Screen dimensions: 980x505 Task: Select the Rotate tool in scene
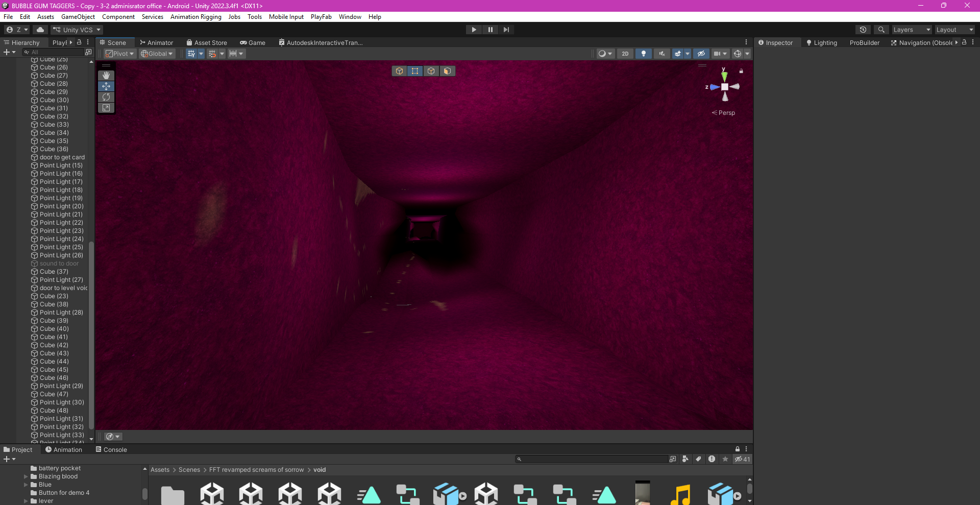[x=106, y=97]
